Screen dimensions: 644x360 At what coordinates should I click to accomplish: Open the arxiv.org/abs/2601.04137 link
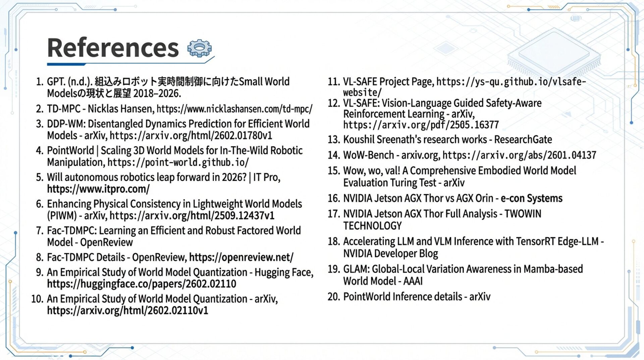519,155
